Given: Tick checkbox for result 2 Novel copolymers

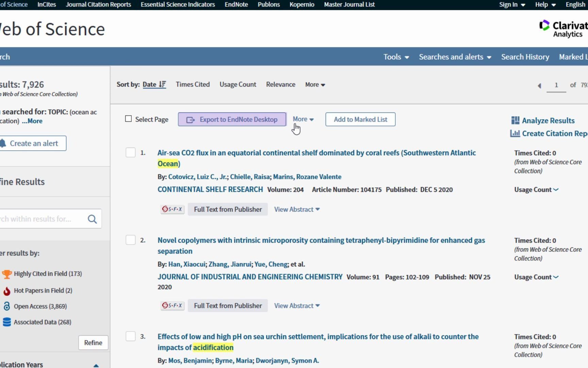Looking at the screenshot, I should pos(131,240).
